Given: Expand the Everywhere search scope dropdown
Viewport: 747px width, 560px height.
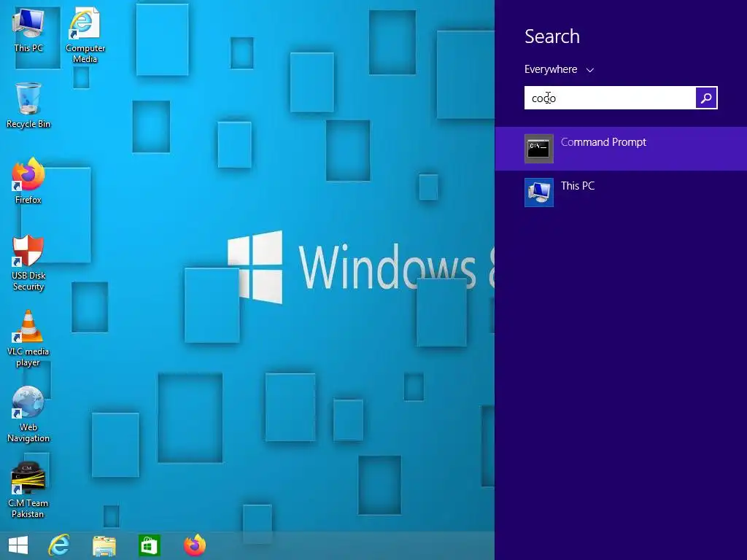Looking at the screenshot, I should [560, 69].
